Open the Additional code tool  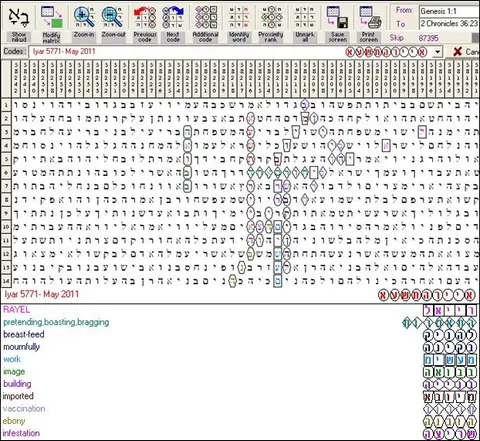(206, 17)
